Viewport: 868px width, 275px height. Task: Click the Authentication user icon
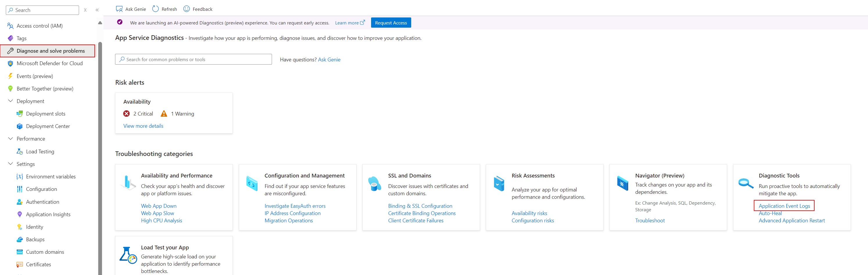coord(20,202)
